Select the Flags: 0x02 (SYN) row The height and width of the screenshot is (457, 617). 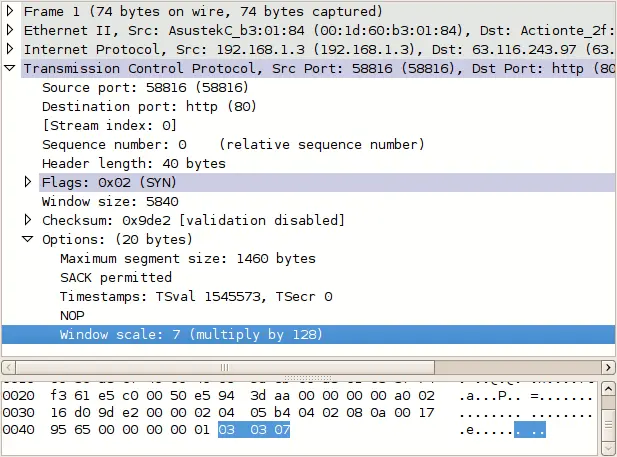pyautogui.click(x=327, y=182)
